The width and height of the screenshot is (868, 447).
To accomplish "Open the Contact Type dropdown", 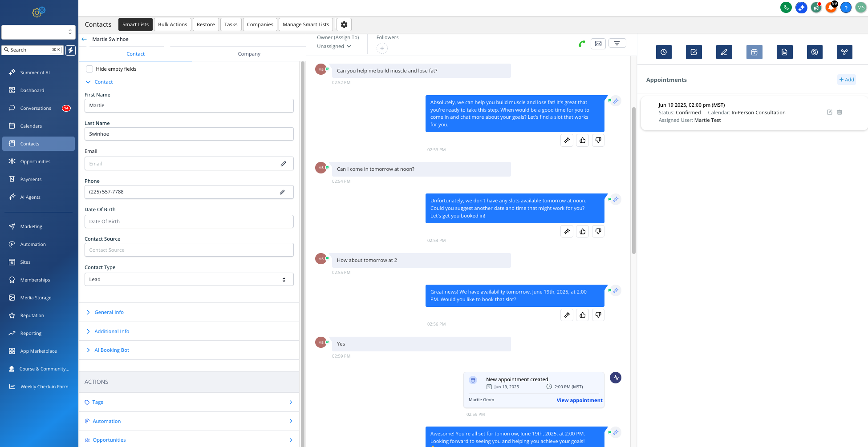I will [x=189, y=279].
